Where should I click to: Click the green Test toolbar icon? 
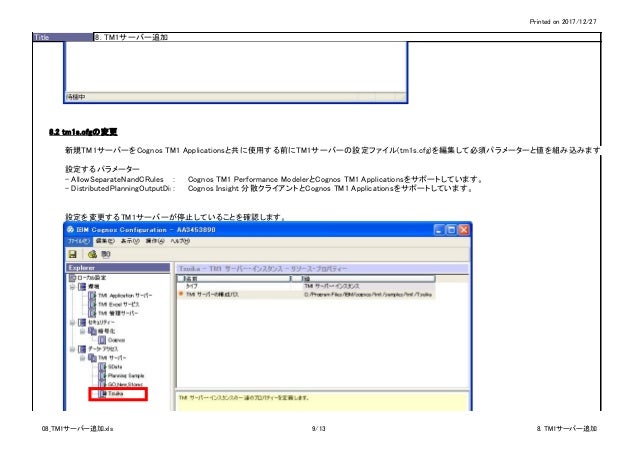pyautogui.click(x=92, y=254)
